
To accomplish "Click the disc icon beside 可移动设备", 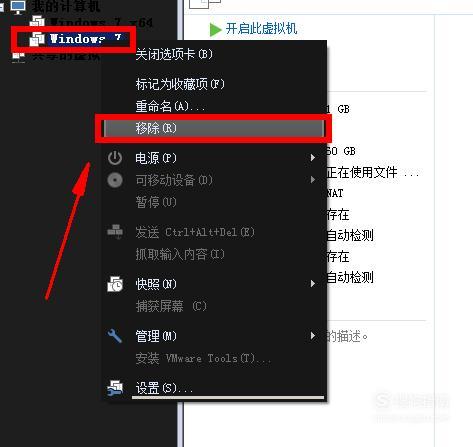I will (115, 180).
